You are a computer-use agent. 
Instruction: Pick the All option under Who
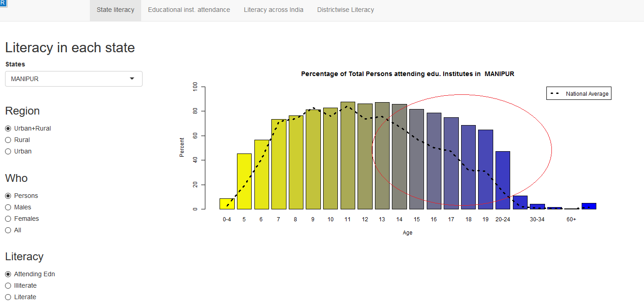click(x=8, y=230)
